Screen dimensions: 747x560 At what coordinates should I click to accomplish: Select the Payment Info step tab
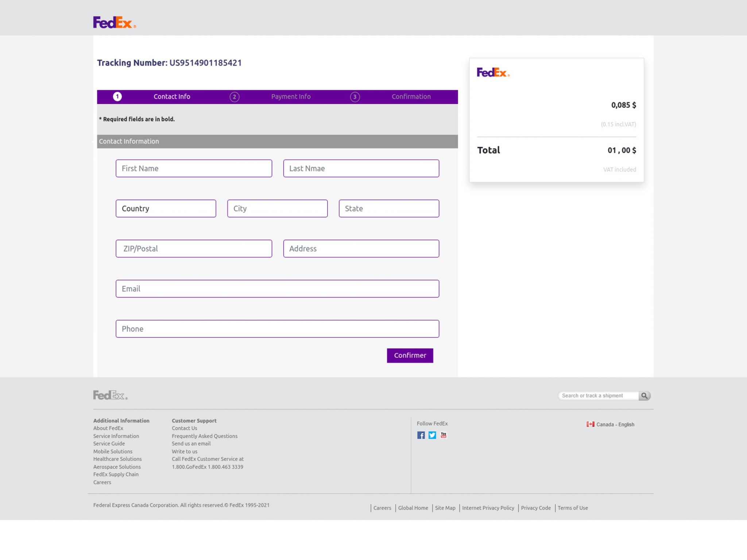[291, 97]
